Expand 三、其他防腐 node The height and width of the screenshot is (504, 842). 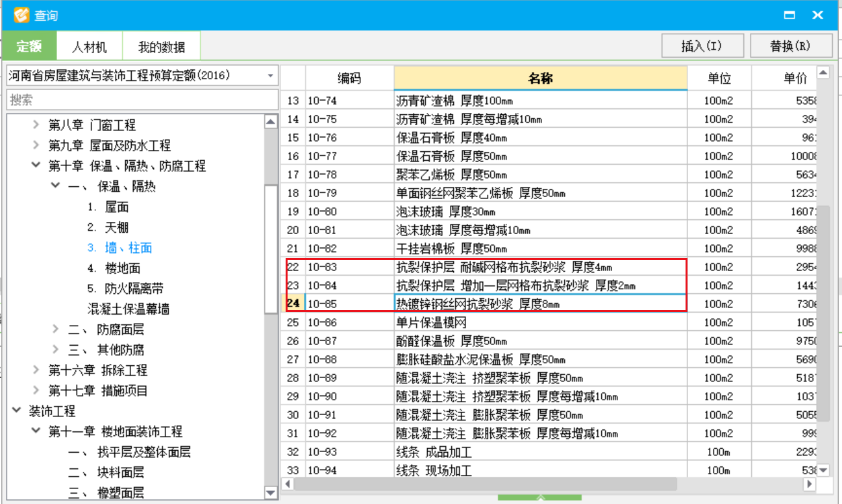pyautogui.click(x=55, y=350)
